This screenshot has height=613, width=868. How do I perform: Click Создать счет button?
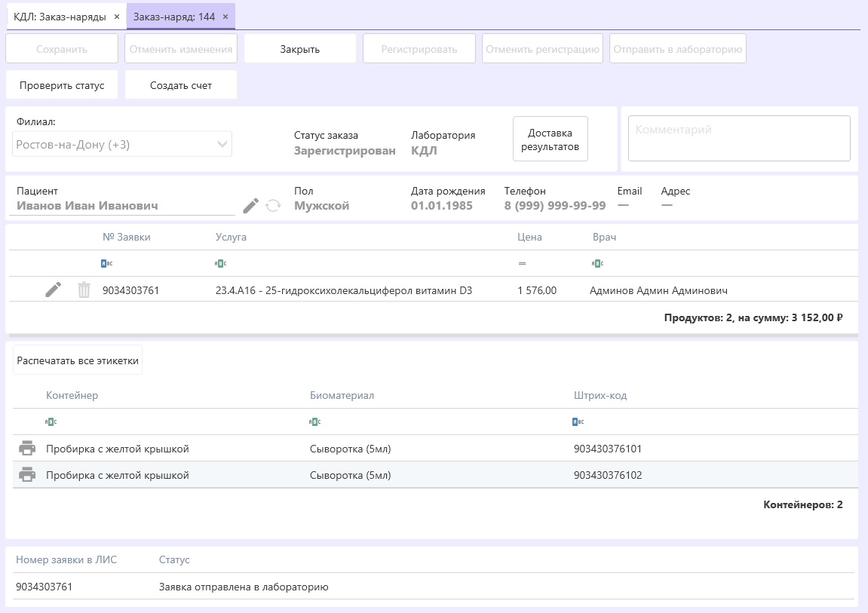181,85
